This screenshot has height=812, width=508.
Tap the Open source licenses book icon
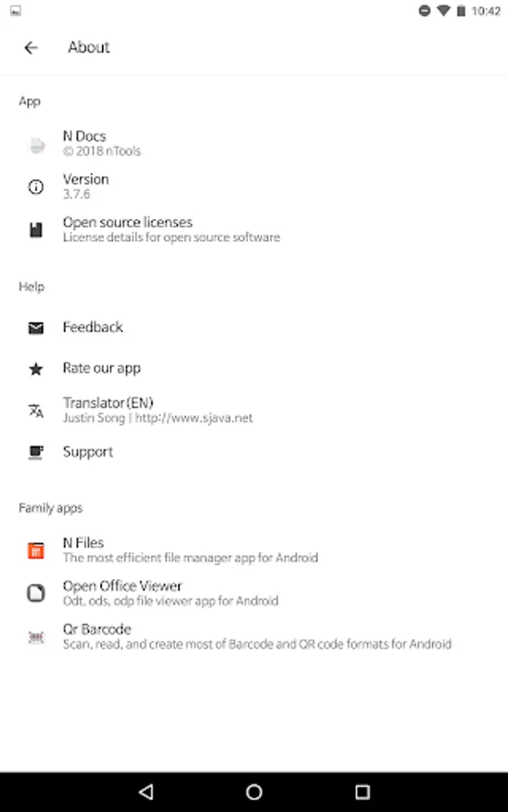pyautogui.click(x=36, y=229)
